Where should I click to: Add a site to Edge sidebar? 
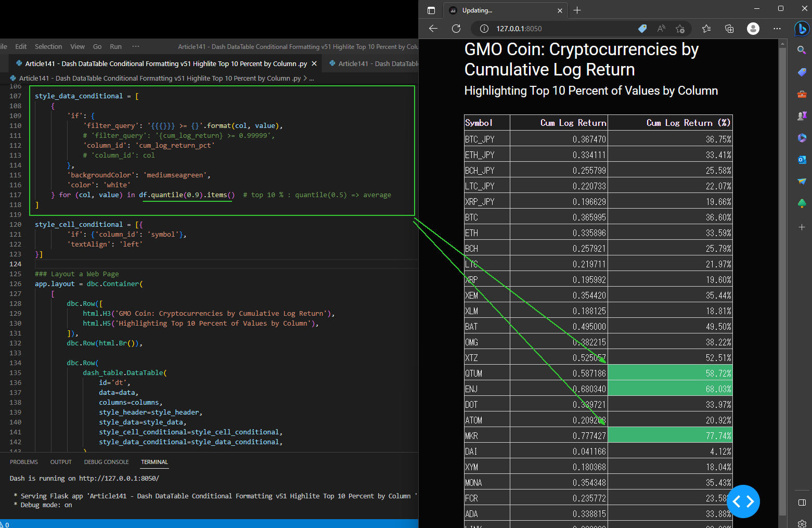point(802,227)
